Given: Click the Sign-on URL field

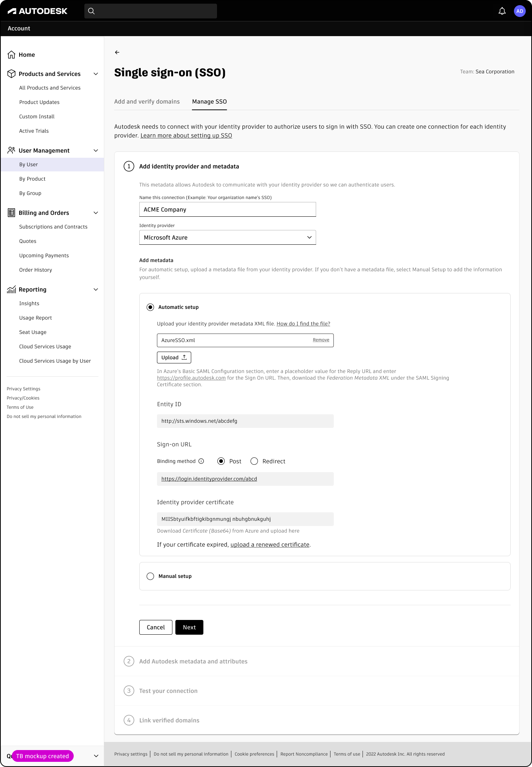Looking at the screenshot, I should pos(245,479).
